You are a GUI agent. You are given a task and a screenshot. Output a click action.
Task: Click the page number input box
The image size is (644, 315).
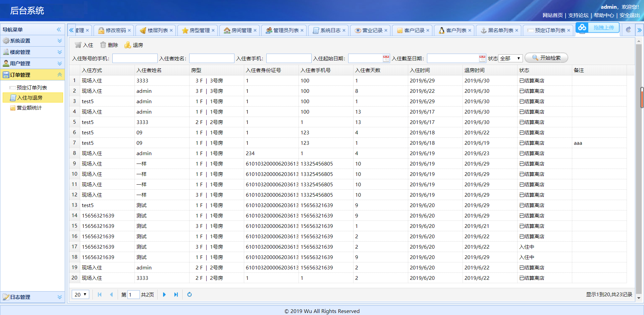coord(133,295)
